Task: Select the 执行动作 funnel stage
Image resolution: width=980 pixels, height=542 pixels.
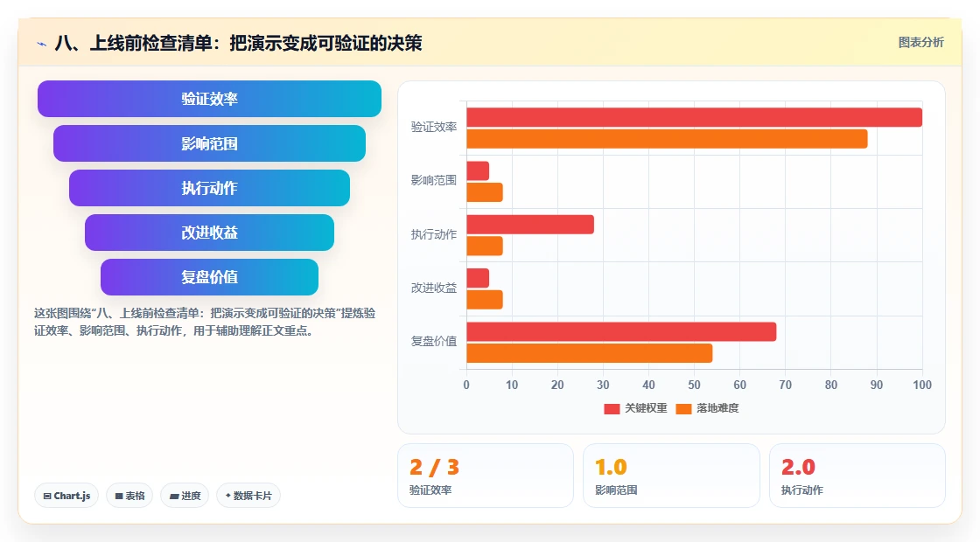Action: [x=209, y=188]
